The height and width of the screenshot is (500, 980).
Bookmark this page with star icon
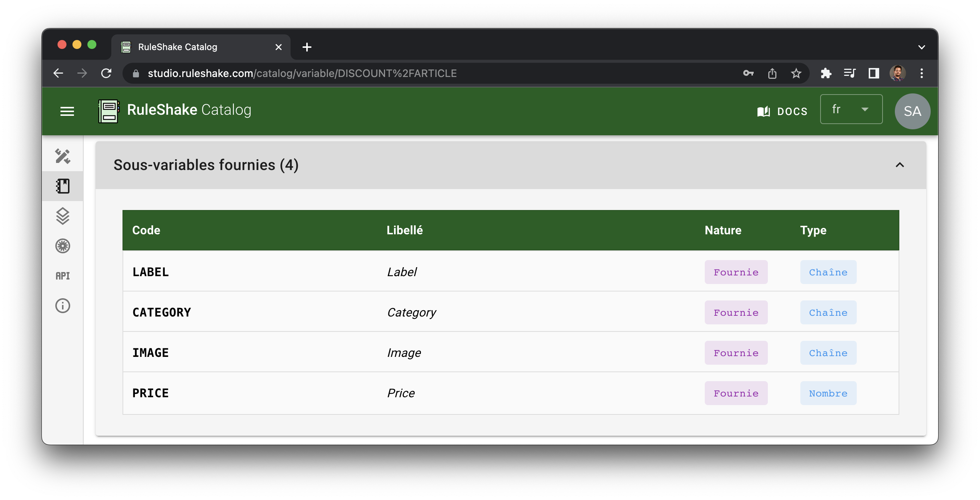[796, 73]
